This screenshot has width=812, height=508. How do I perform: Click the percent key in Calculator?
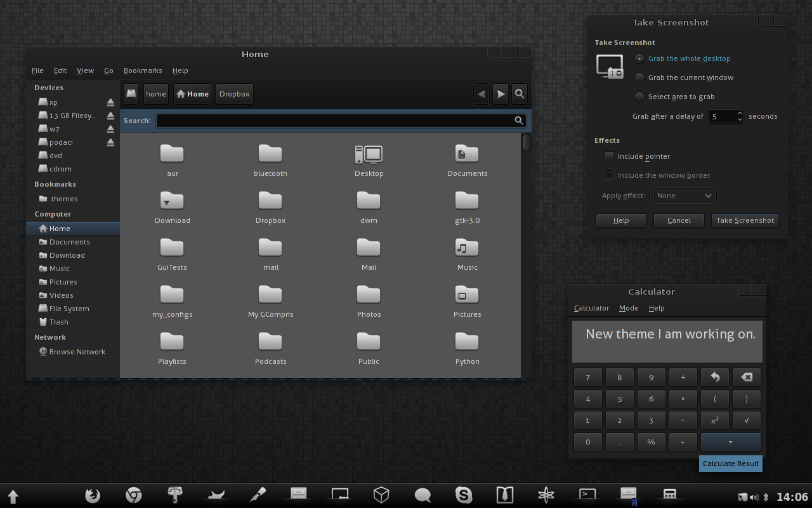pos(652,442)
